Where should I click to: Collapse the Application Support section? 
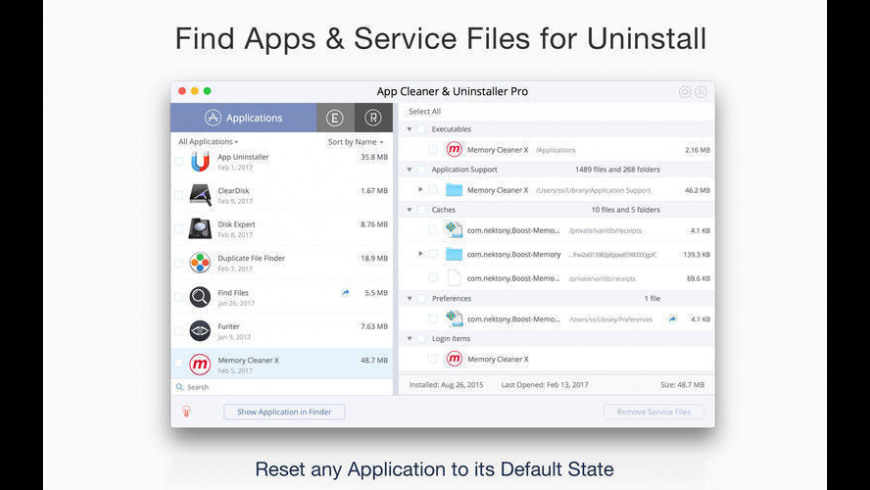409,170
